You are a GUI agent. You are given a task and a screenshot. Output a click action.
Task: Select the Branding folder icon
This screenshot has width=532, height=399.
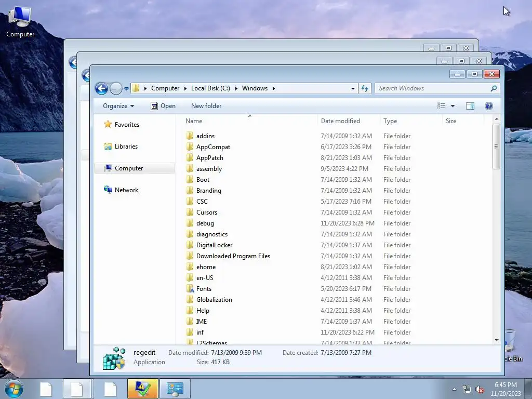pos(190,191)
